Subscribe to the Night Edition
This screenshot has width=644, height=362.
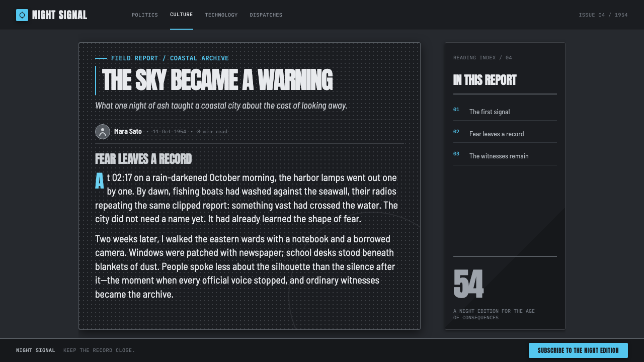click(578, 350)
